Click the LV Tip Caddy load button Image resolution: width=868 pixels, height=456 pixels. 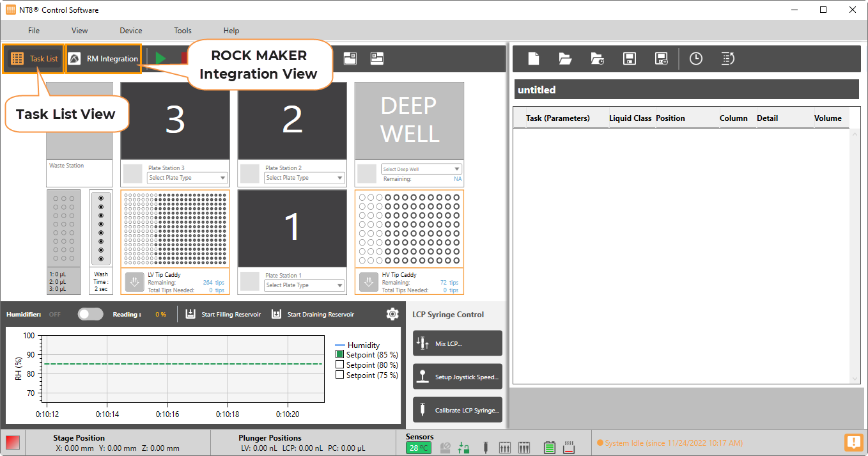(x=134, y=282)
